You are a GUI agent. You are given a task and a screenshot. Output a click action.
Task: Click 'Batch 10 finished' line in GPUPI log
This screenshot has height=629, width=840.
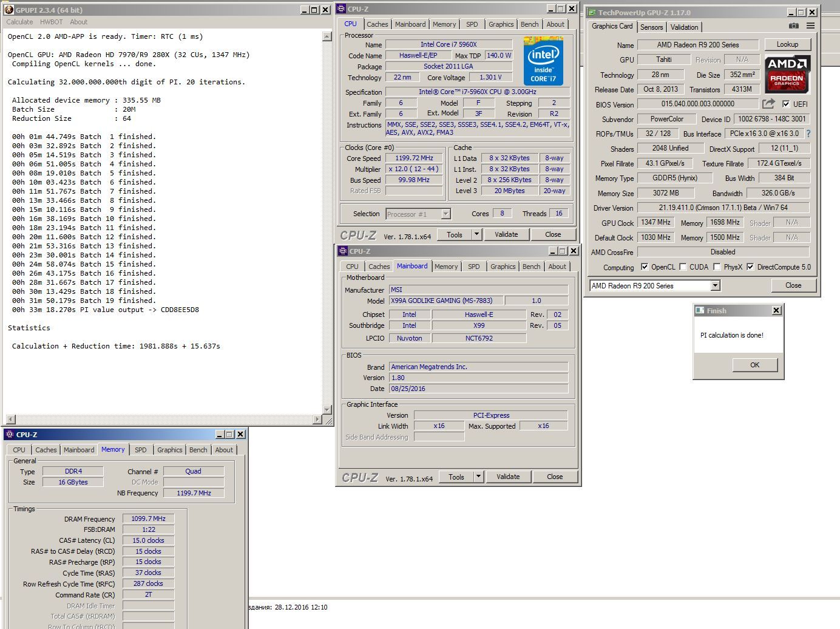(x=84, y=219)
